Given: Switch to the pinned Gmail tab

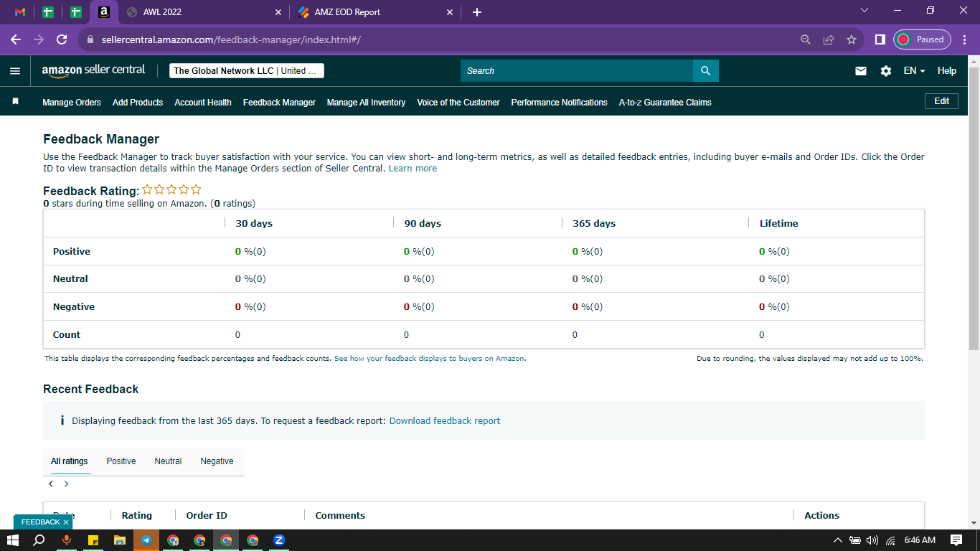Looking at the screenshot, I should [x=20, y=12].
